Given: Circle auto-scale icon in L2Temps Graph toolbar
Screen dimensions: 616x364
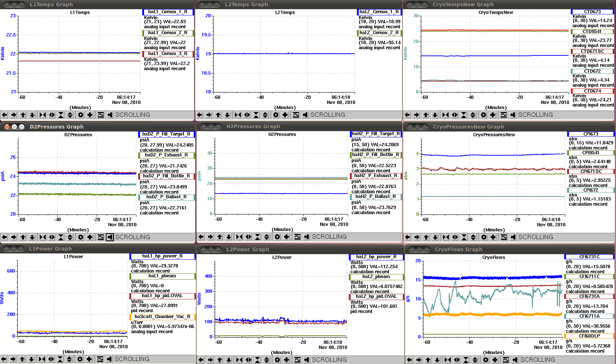Looking at the screenshot, I should coord(276,115).
